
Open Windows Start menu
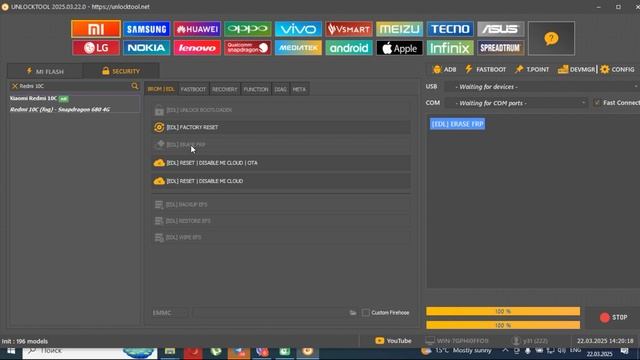click(11, 351)
